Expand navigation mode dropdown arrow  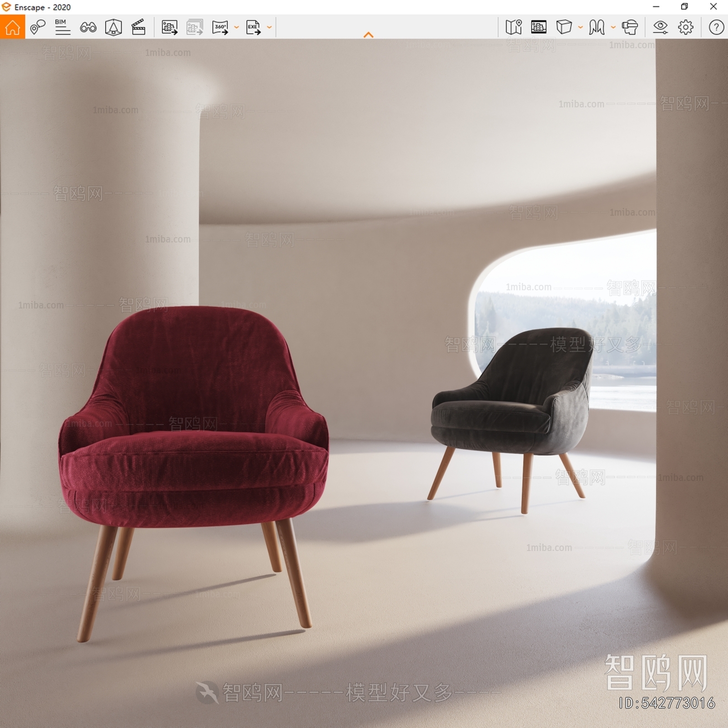coord(613,27)
